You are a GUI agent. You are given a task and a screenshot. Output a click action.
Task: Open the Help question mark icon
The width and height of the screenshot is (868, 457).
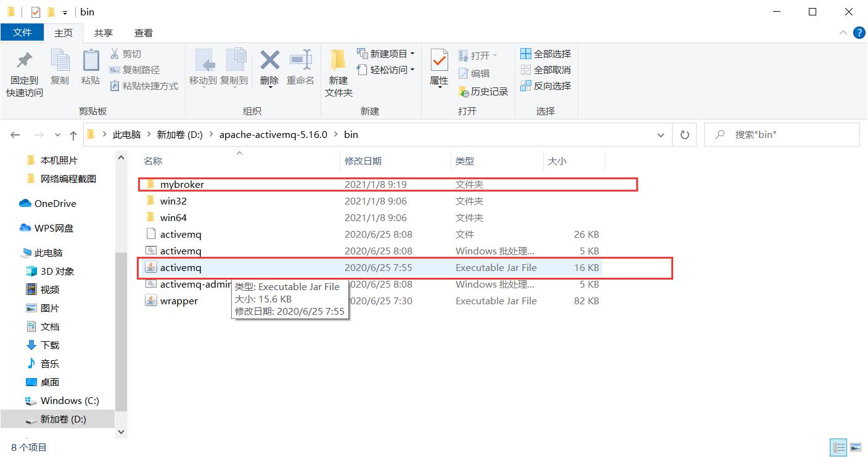(x=859, y=33)
